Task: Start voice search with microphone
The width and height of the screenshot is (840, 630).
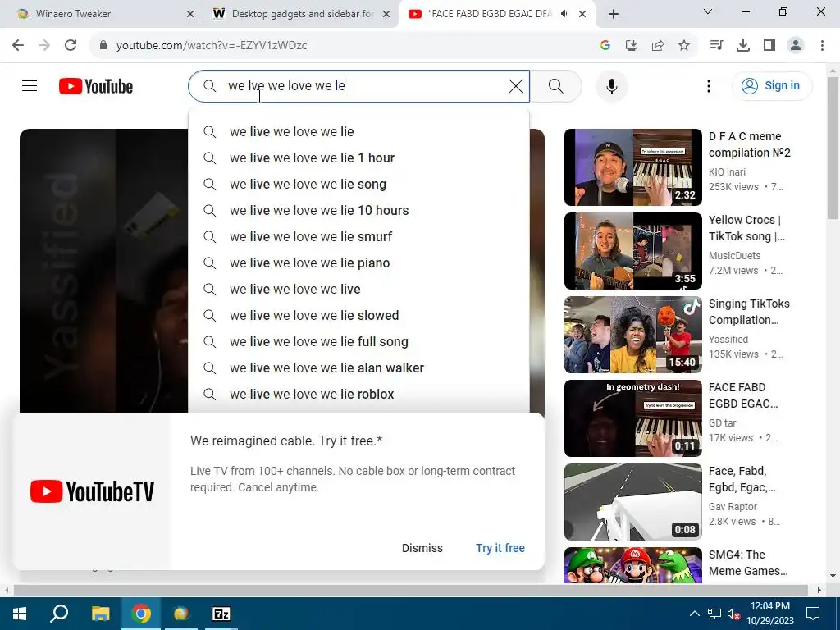Action: (x=612, y=85)
